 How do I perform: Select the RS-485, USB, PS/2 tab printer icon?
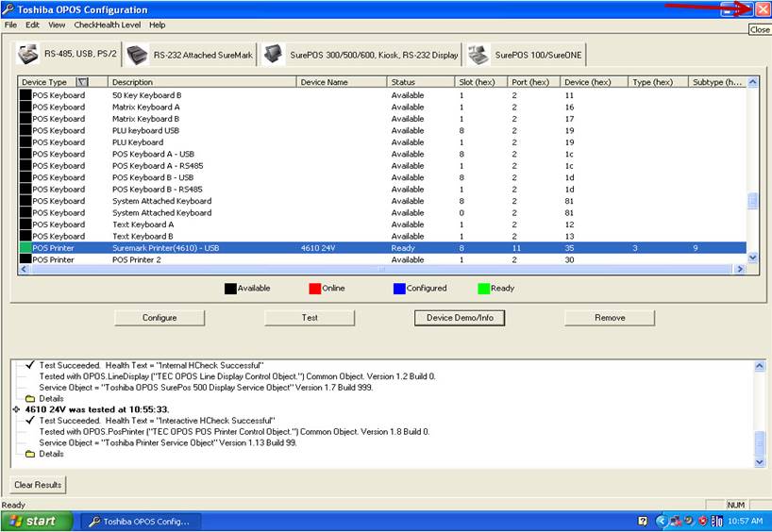(x=28, y=55)
